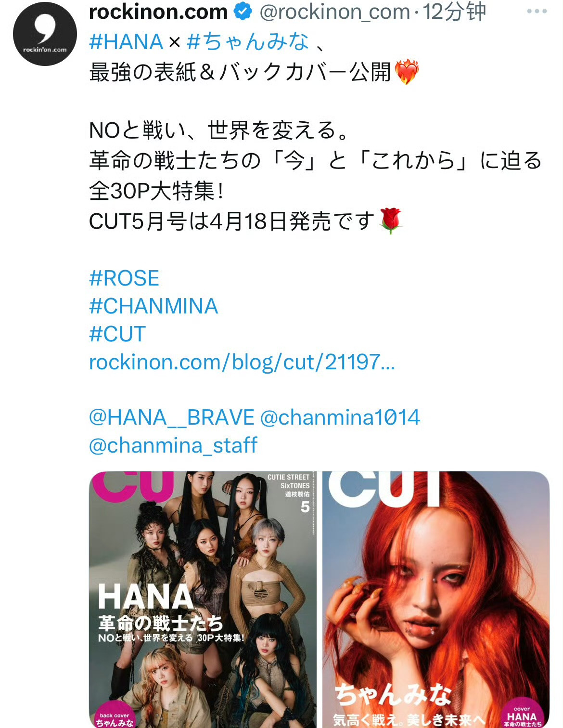
Task: View the ちゃんみな red-hair back cover image
Action: (436, 599)
